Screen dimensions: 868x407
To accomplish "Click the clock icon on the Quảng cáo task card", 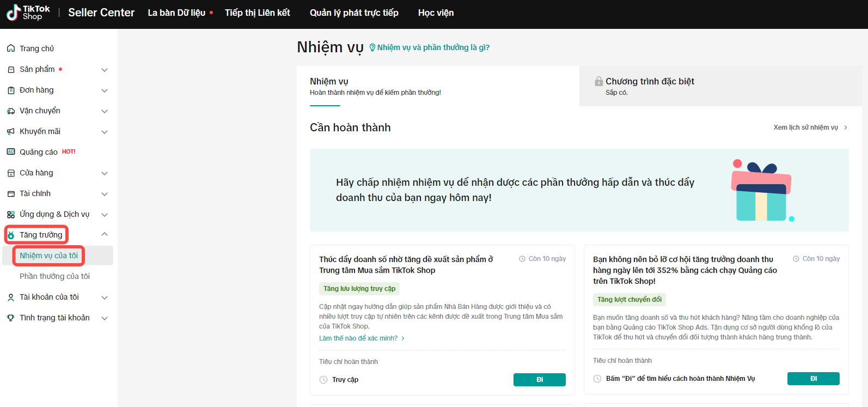I will [x=796, y=259].
